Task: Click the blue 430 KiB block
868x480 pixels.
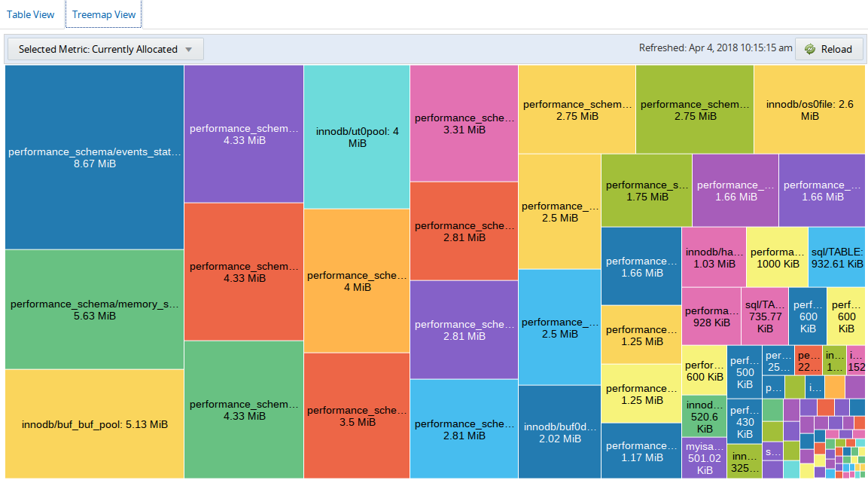Action: [x=745, y=421]
